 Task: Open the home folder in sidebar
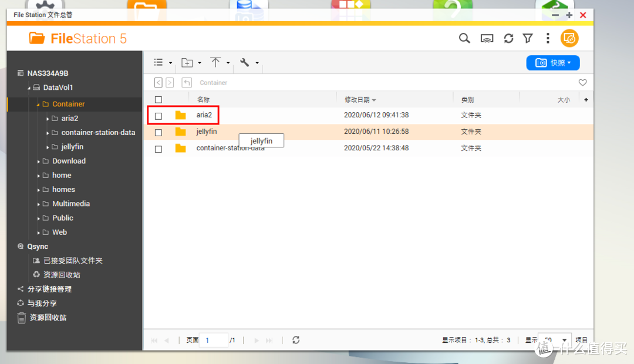click(62, 175)
